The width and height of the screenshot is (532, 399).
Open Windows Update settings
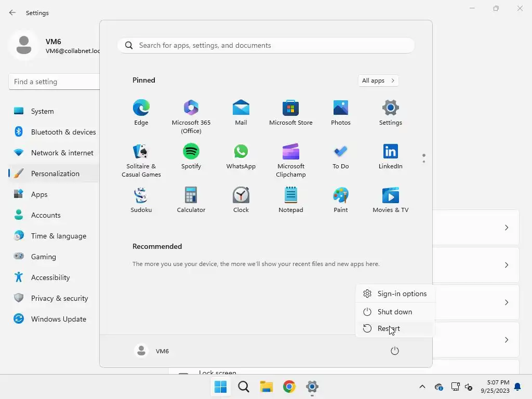(x=54, y=319)
